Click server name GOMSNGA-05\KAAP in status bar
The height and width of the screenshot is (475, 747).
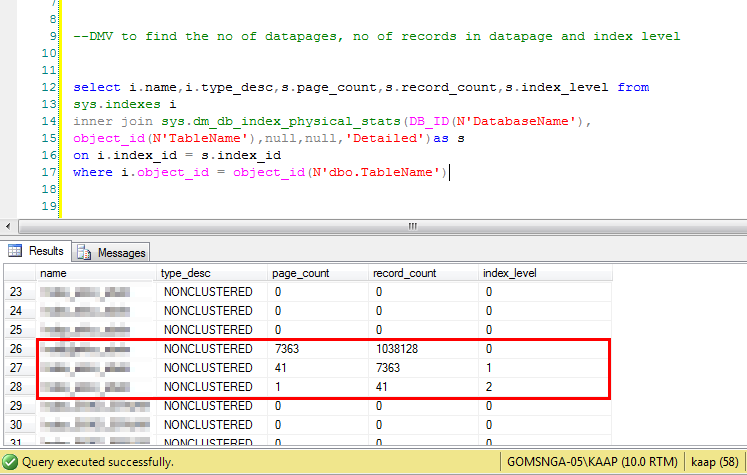592,462
